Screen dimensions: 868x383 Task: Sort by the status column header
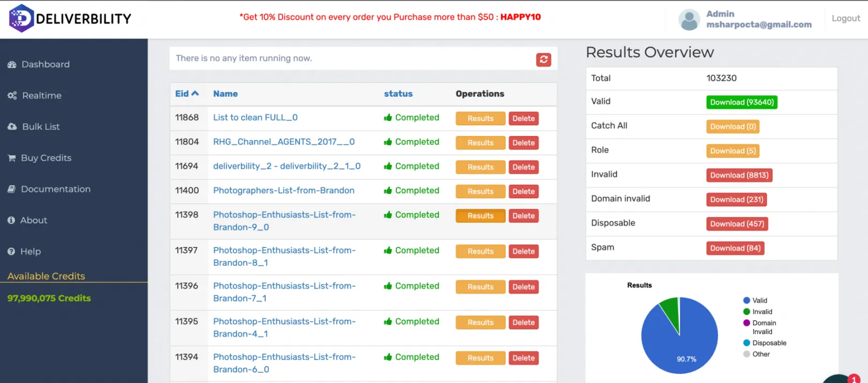point(398,94)
